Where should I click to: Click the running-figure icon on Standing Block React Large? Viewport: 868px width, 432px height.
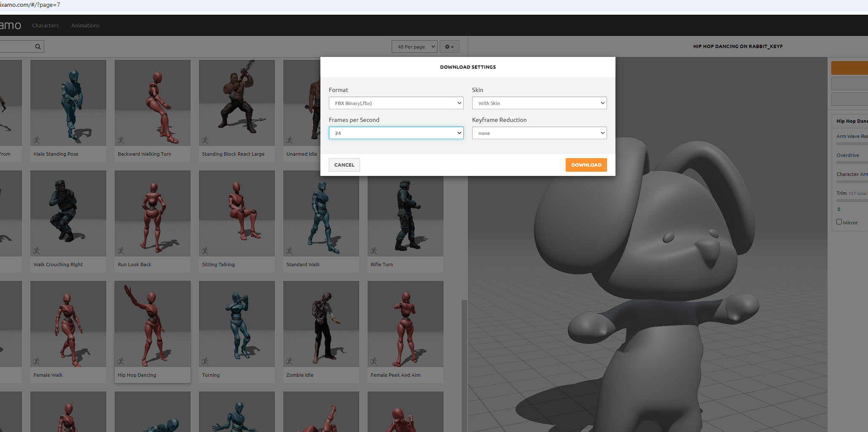tap(205, 140)
